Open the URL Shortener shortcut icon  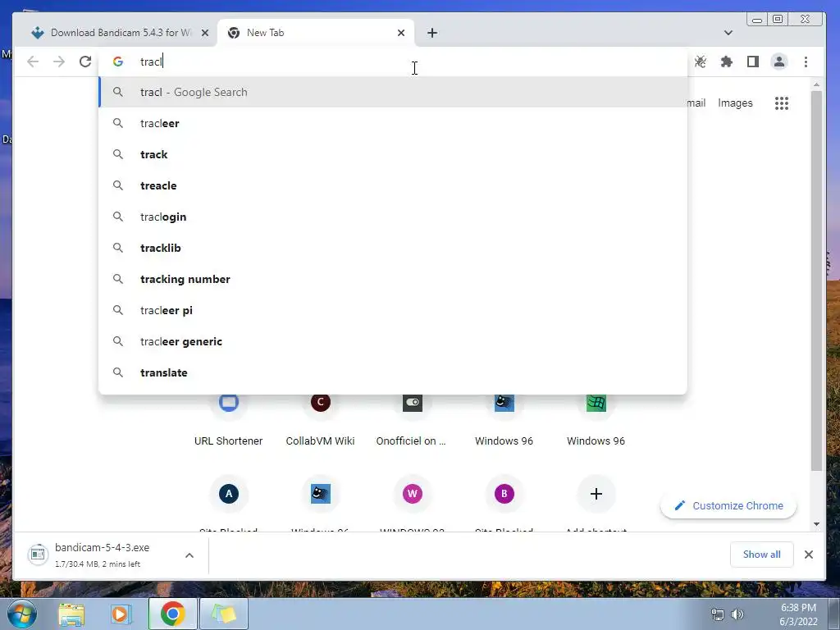tap(229, 402)
